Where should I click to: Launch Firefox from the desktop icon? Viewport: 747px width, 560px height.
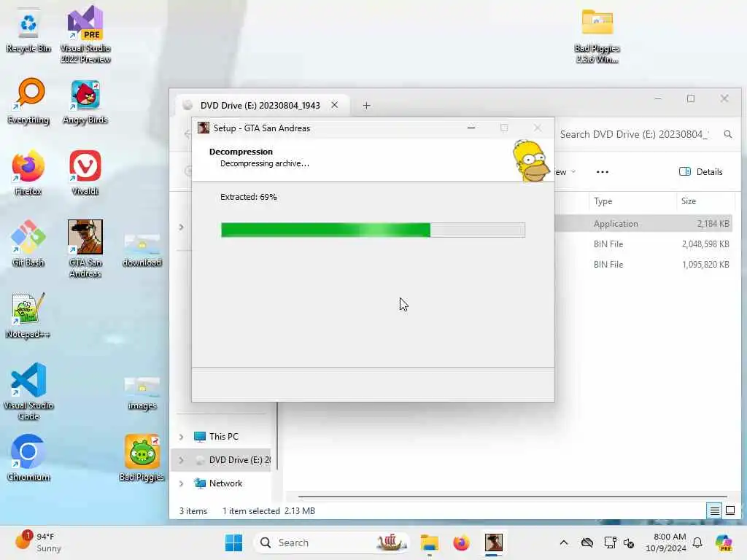[28, 172]
